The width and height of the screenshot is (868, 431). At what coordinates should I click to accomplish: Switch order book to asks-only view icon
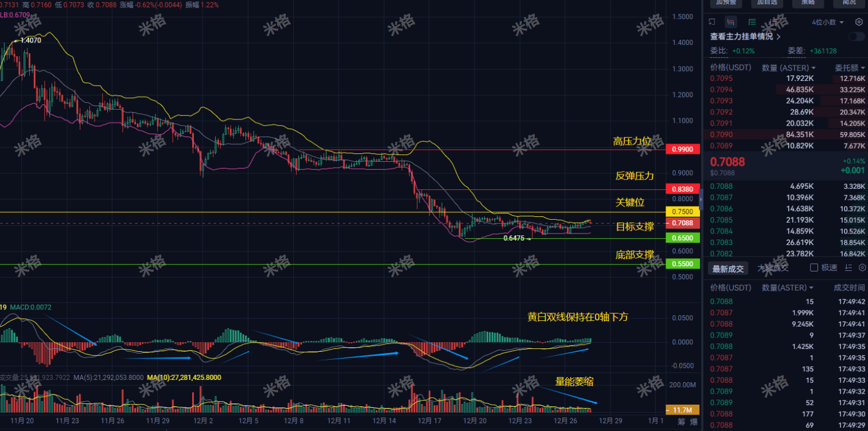[774, 22]
